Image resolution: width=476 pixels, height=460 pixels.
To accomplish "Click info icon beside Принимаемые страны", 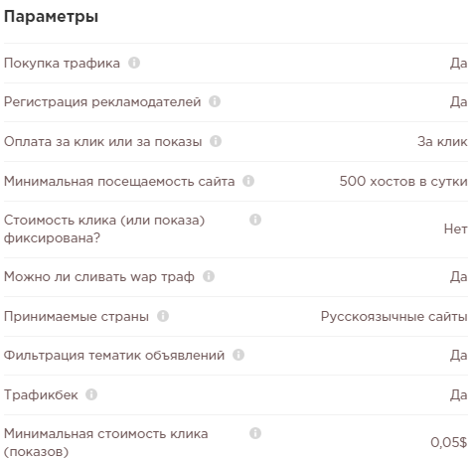I will (163, 316).
